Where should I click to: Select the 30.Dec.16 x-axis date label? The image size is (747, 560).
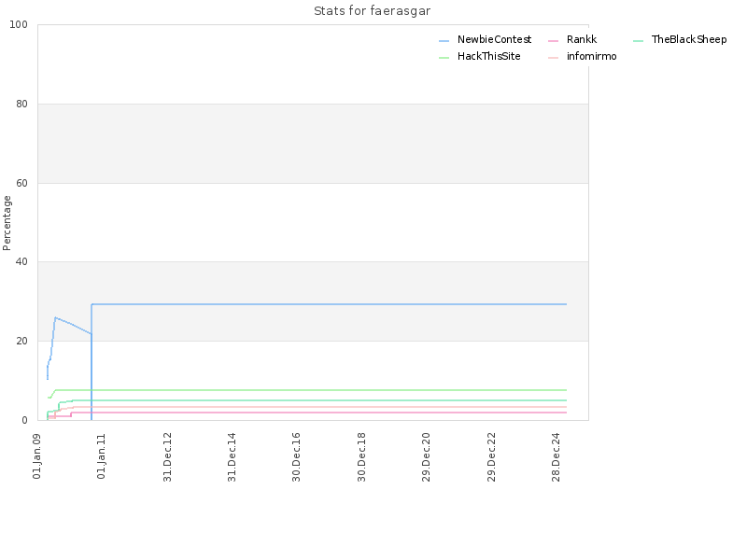[296, 456]
